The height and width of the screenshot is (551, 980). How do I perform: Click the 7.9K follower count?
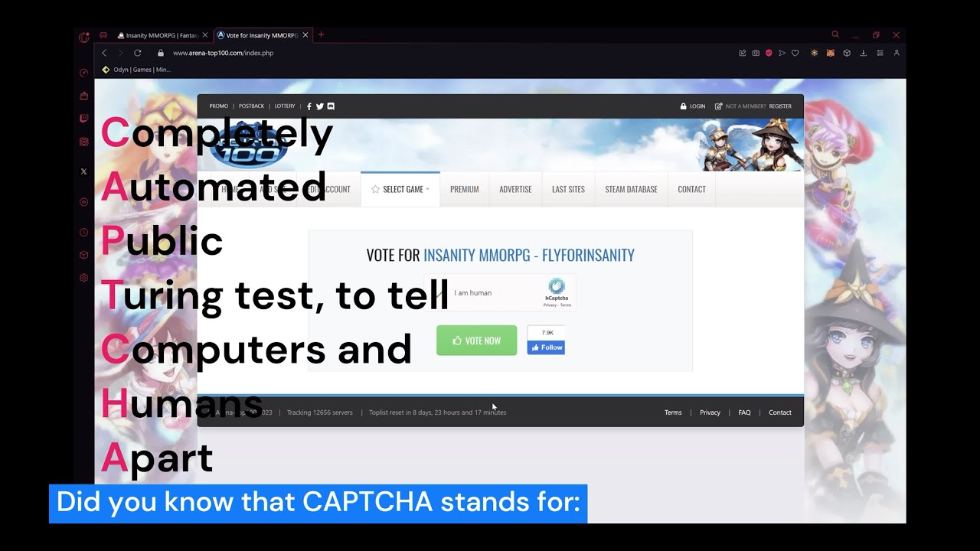coord(547,333)
